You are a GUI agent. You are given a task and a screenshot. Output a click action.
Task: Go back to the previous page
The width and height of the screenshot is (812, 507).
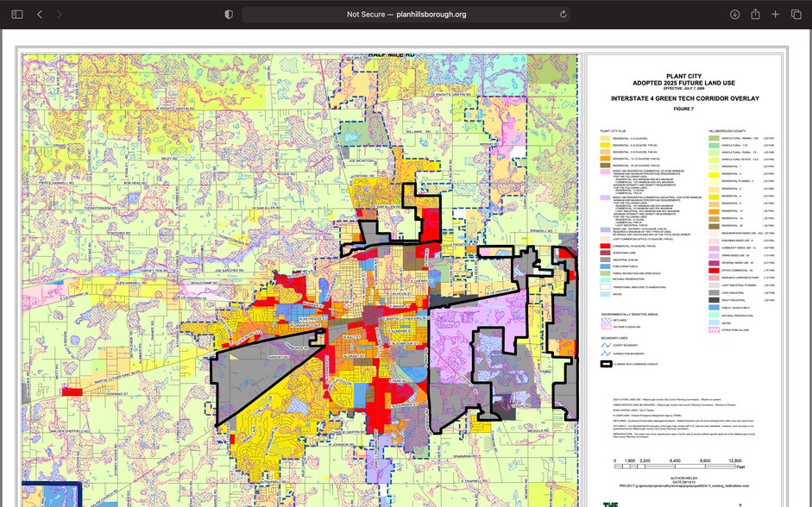tap(40, 15)
